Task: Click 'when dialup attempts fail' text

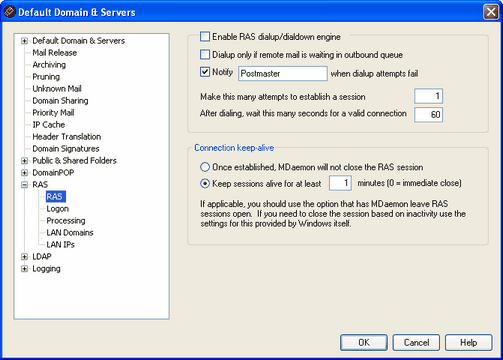Action: (x=374, y=73)
